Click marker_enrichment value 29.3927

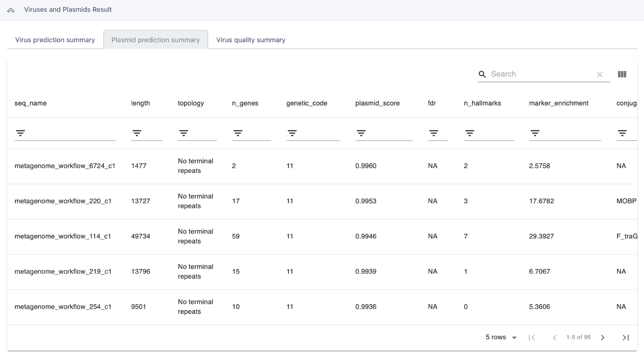coord(541,236)
